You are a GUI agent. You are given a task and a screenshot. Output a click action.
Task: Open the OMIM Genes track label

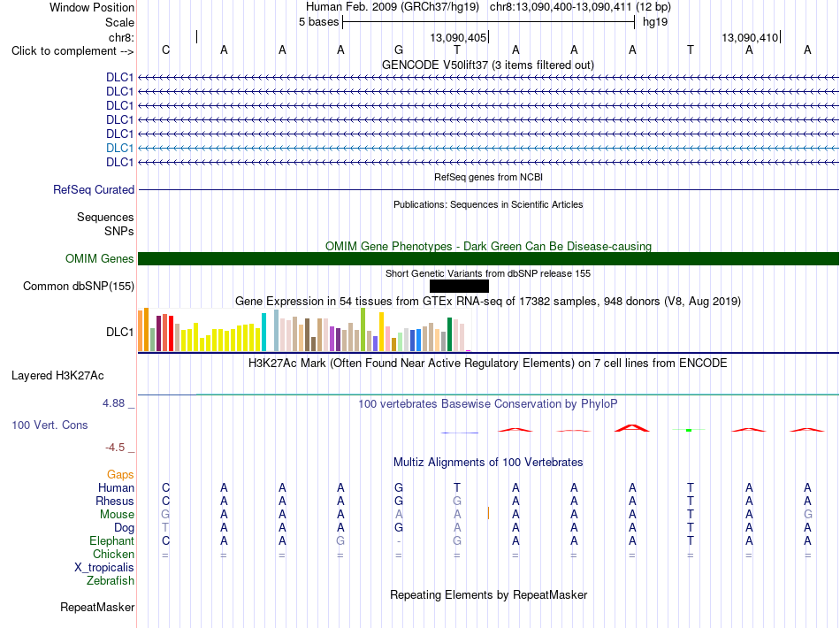click(100, 259)
